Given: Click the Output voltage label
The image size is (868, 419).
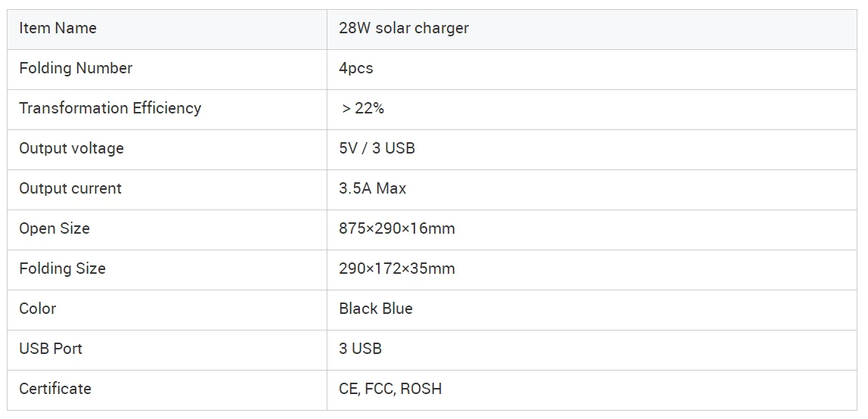Looking at the screenshot, I should pyautogui.click(x=71, y=149).
